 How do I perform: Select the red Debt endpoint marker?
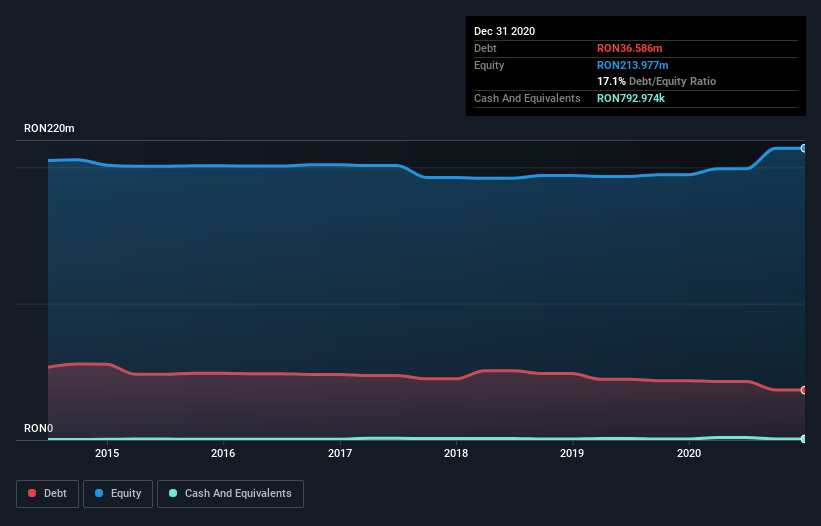click(804, 390)
